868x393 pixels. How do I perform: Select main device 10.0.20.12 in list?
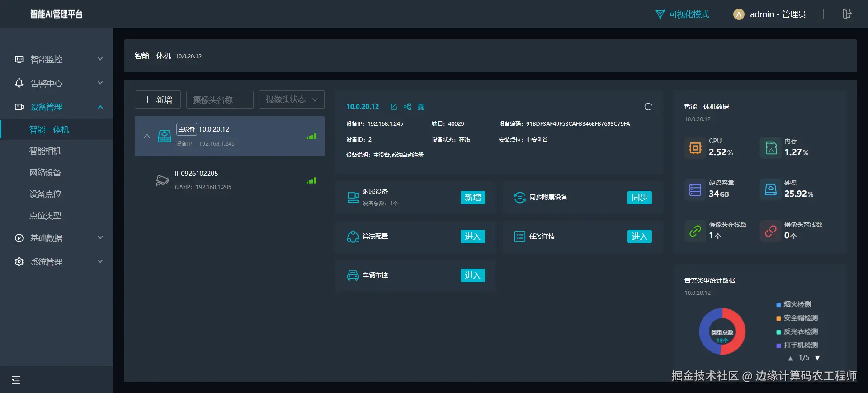[x=230, y=136]
